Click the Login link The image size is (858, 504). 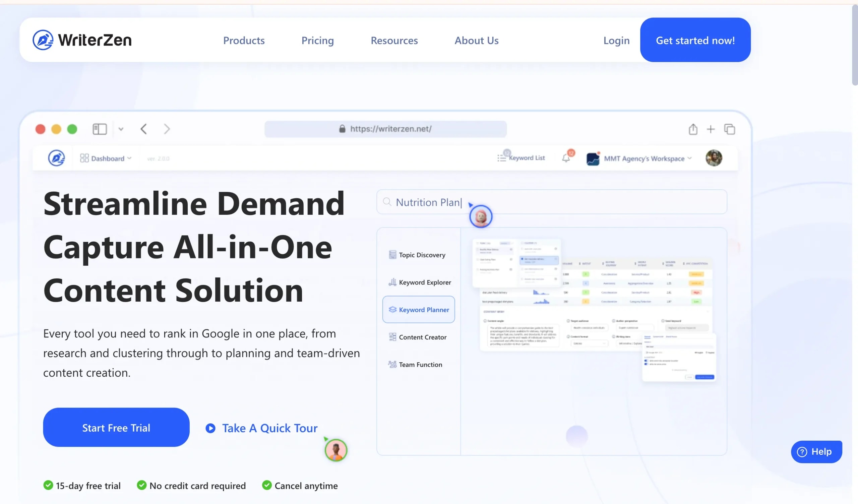pos(616,40)
